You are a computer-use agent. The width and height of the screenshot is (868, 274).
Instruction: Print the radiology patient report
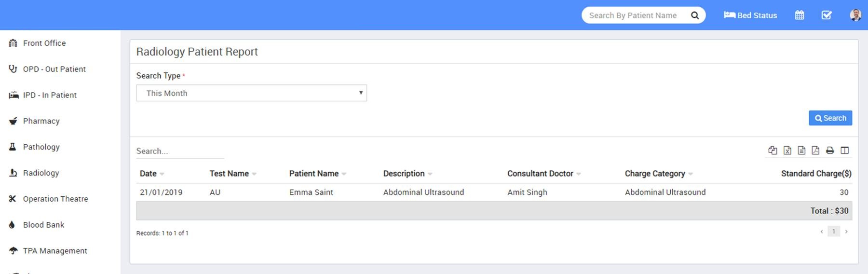[x=830, y=151]
